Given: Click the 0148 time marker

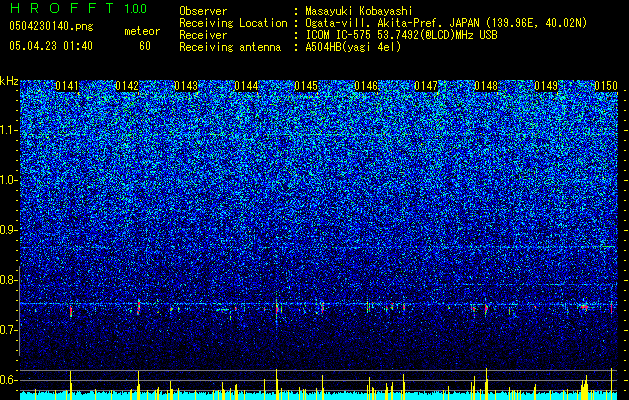Looking at the screenshot, I should pos(486,86).
